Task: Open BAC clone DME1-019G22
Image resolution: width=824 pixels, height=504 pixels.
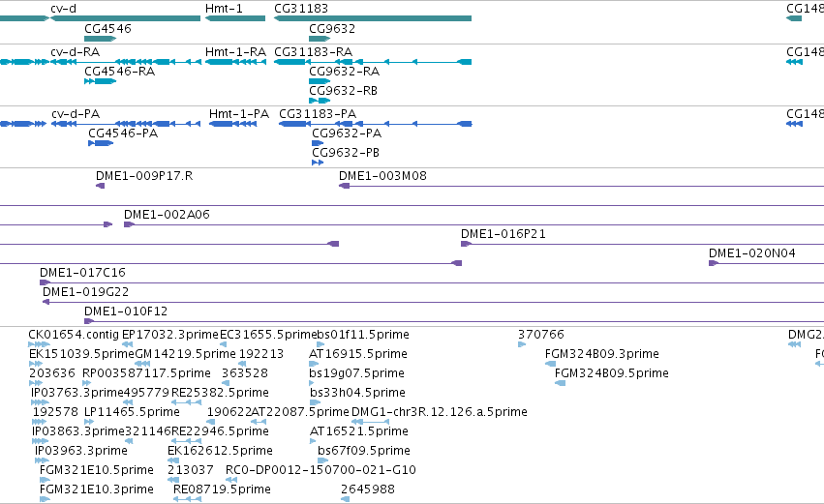Action: pyautogui.click(x=433, y=303)
